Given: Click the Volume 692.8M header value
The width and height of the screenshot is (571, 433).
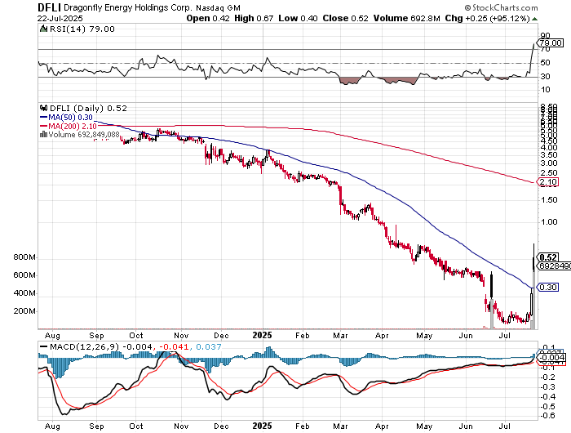Looking at the screenshot, I should pyautogui.click(x=407, y=18).
